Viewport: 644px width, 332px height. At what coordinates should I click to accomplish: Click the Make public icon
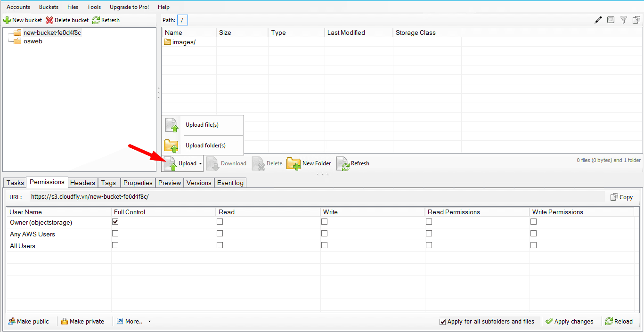12,321
